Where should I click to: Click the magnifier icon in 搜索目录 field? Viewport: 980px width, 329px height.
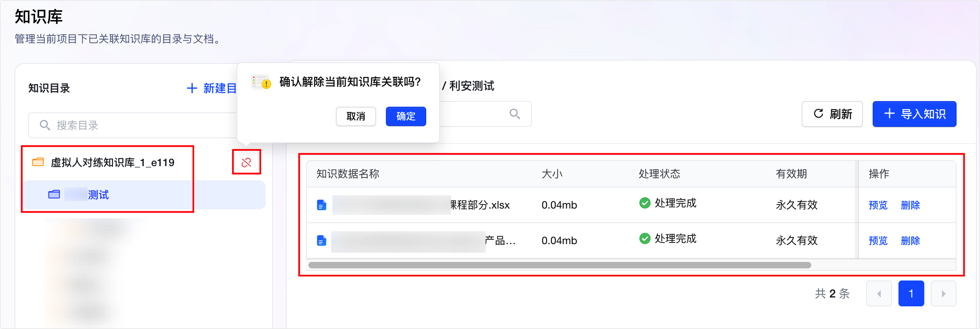(x=45, y=125)
